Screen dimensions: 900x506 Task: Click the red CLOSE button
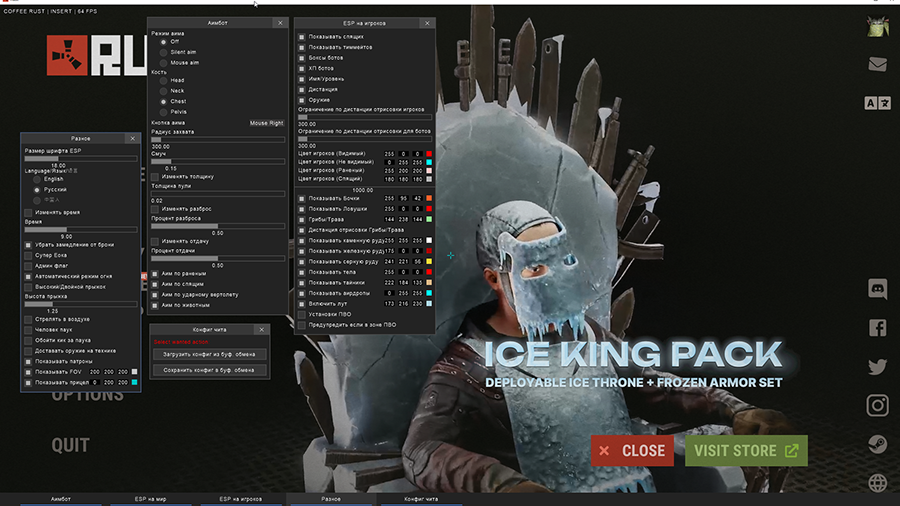tap(633, 450)
